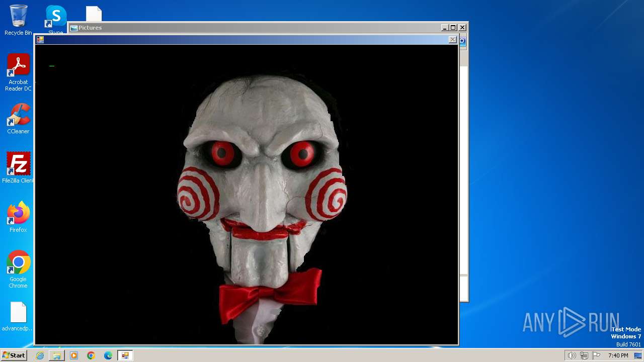Open the volume control in system tray

point(572,355)
